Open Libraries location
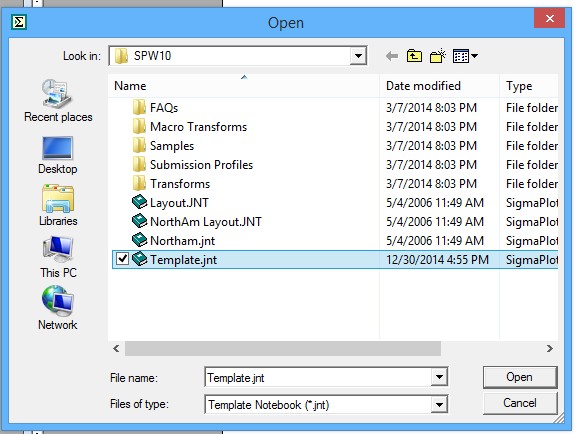The image size is (583, 434). click(58, 205)
